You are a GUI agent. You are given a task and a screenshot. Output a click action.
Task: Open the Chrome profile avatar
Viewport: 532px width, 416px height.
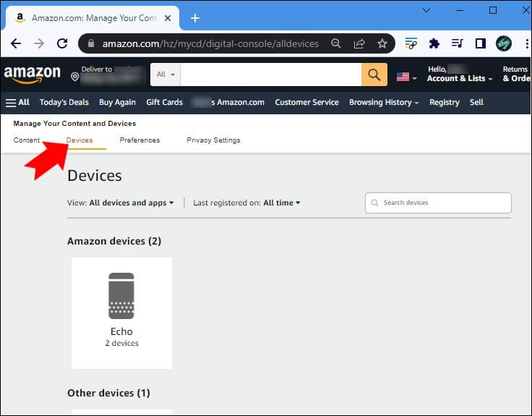[x=504, y=43]
